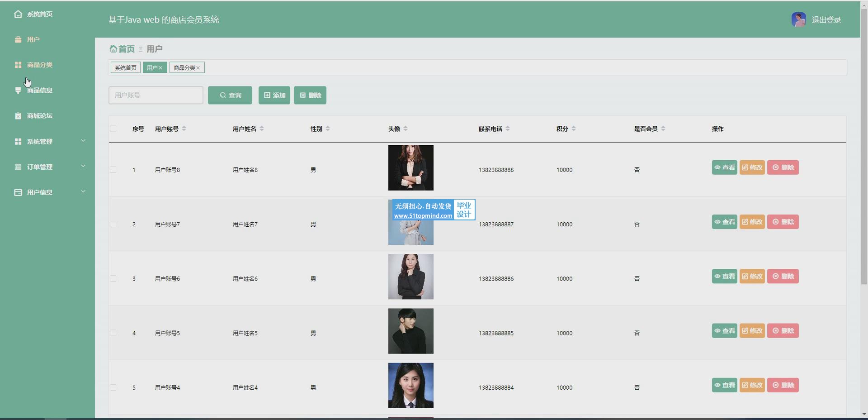Tick the checkbox for row 用户账号4
The height and width of the screenshot is (420, 868).
(113, 387)
